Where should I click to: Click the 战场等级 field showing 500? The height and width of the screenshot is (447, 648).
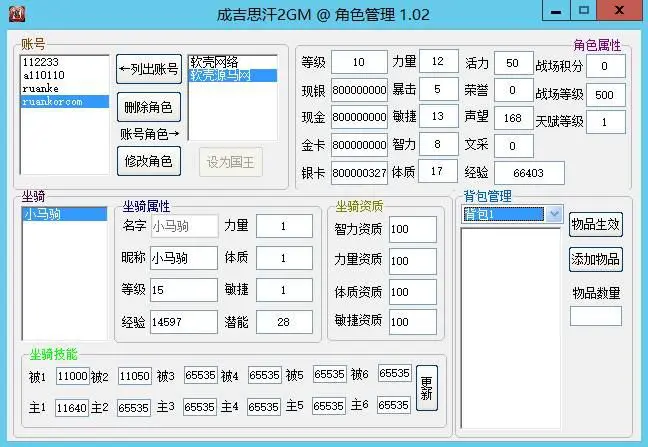[605, 95]
